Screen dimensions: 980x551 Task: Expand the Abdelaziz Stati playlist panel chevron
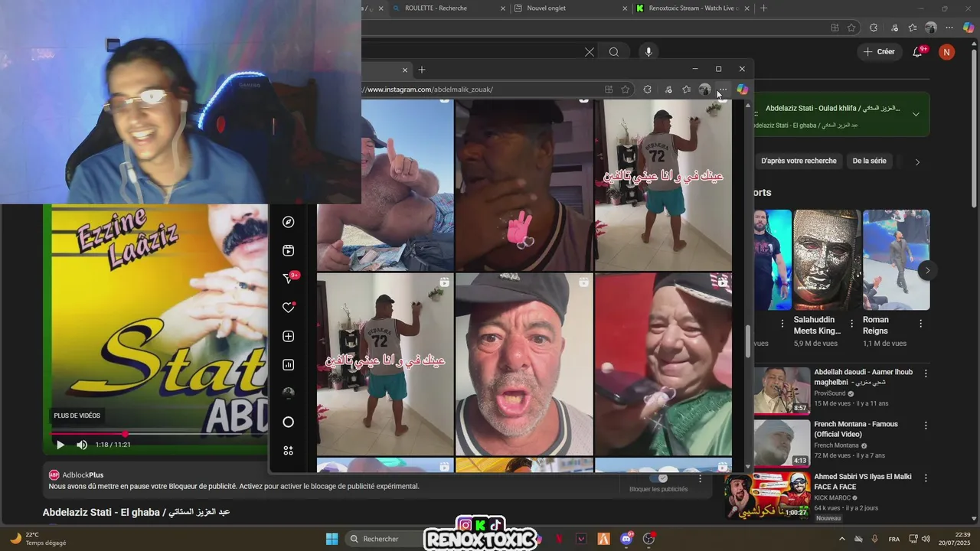916,114
